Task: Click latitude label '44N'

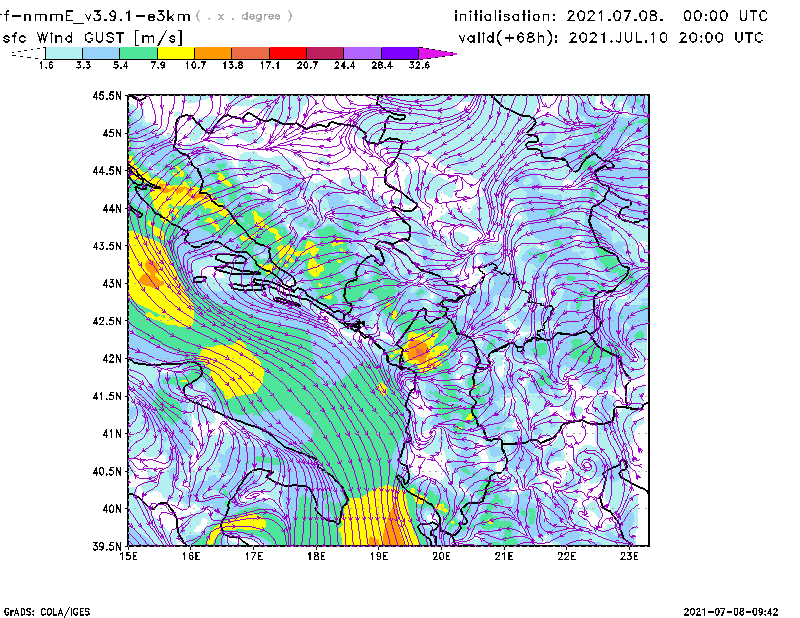Action: [112, 208]
